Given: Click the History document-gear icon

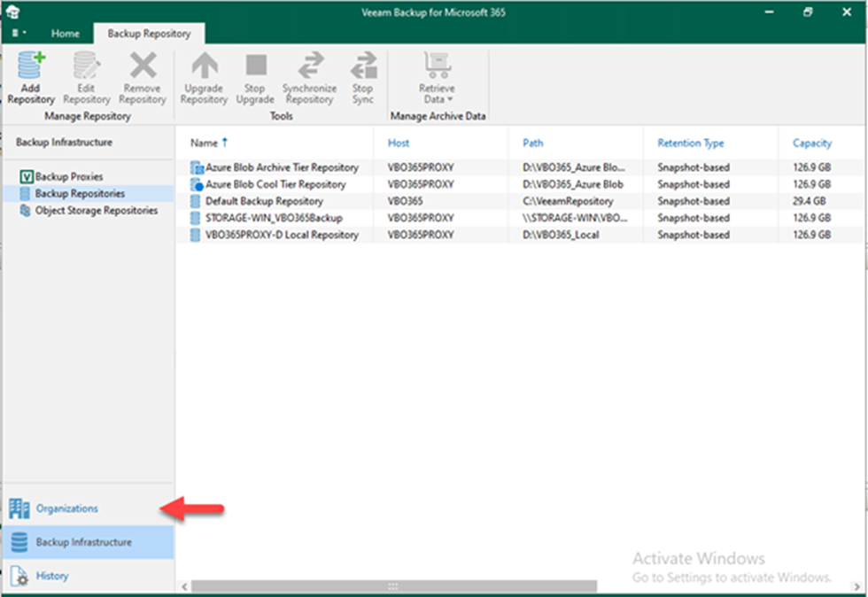Looking at the screenshot, I should (x=19, y=576).
